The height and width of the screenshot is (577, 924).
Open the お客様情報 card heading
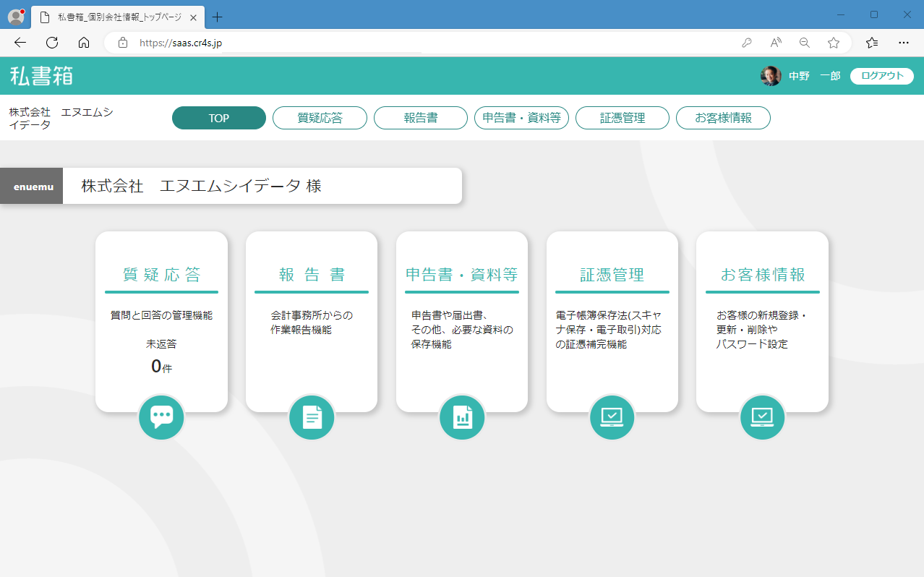pos(763,275)
